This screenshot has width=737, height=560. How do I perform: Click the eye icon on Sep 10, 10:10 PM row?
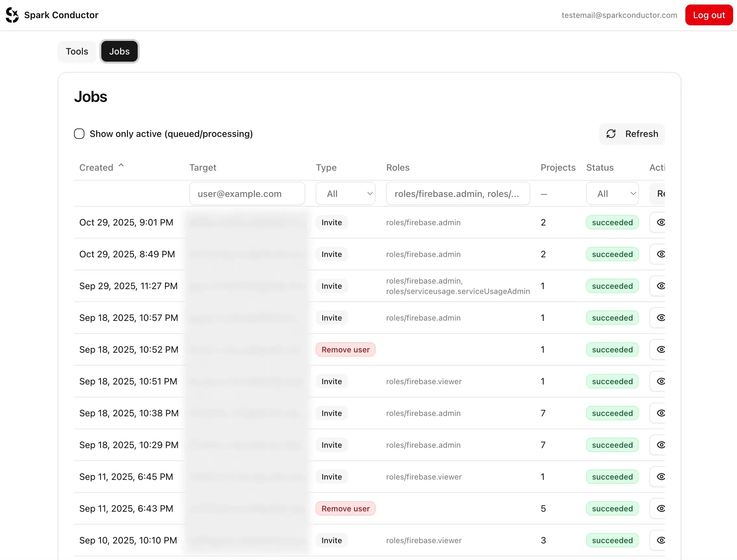[x=662, y=540]
